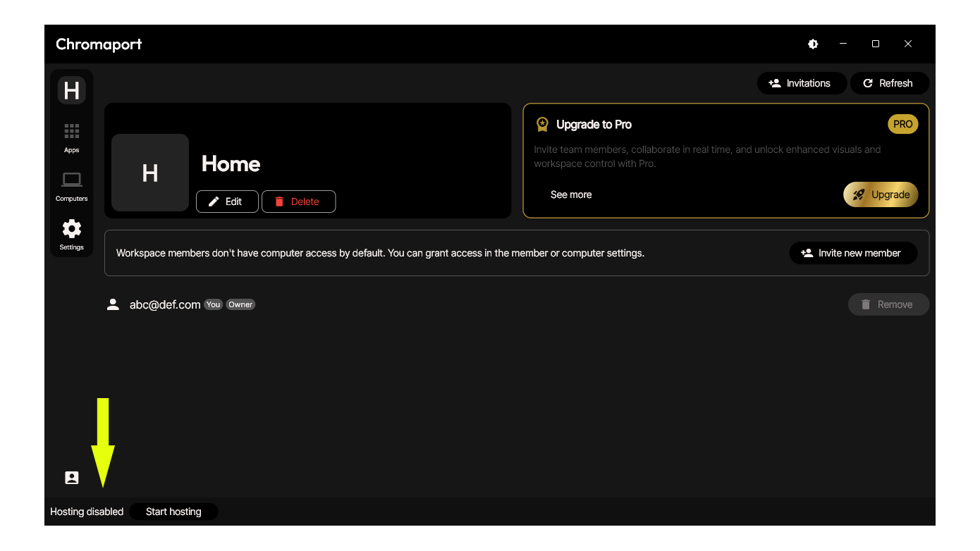Go to the Computers section

pos(71,187)
